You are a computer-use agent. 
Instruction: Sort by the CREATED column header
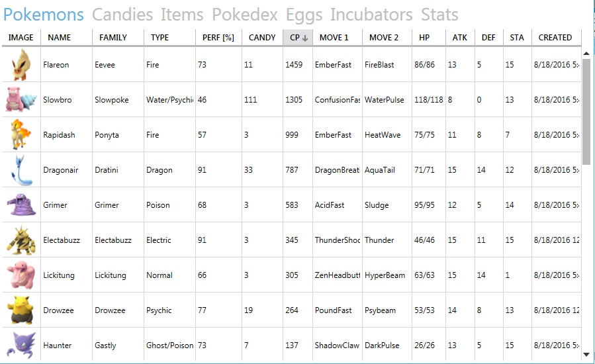click(555, 38)
